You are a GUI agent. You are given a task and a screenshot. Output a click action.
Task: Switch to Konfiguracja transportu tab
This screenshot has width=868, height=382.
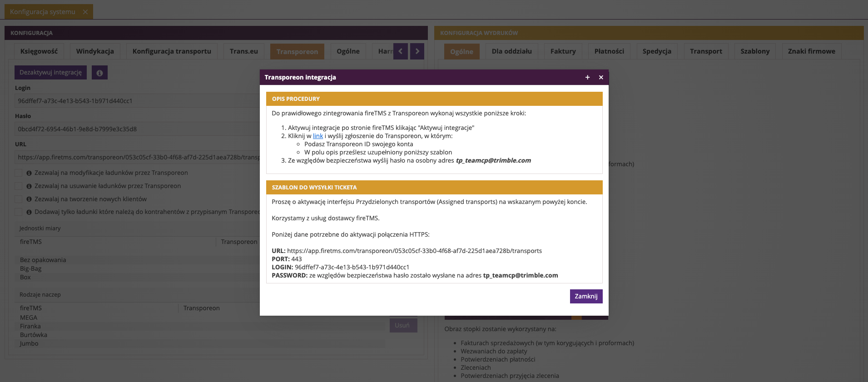click(172, 51)
